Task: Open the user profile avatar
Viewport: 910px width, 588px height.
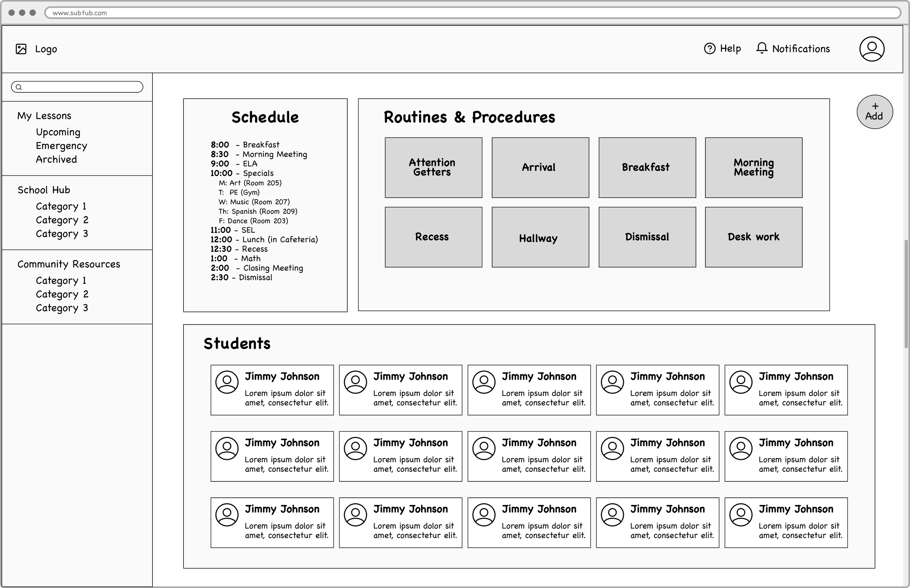Action: coord(871,49)
